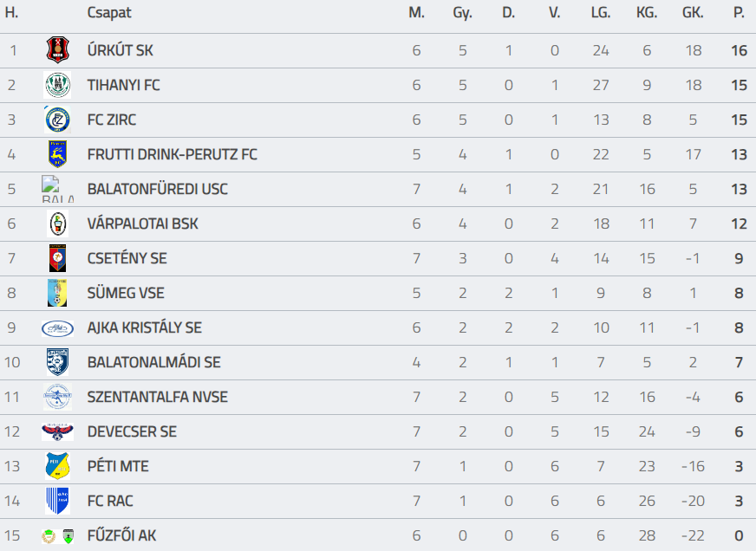
Task: Click the AJKA KRISTÁLY SE oval logo
Action: point(57,327)
